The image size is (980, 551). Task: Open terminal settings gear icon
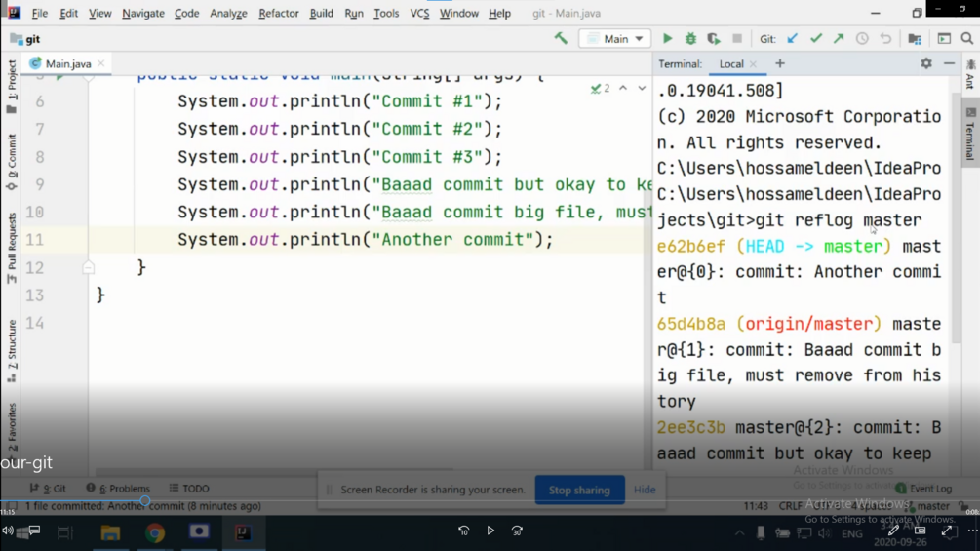click(x=926, y=63)
